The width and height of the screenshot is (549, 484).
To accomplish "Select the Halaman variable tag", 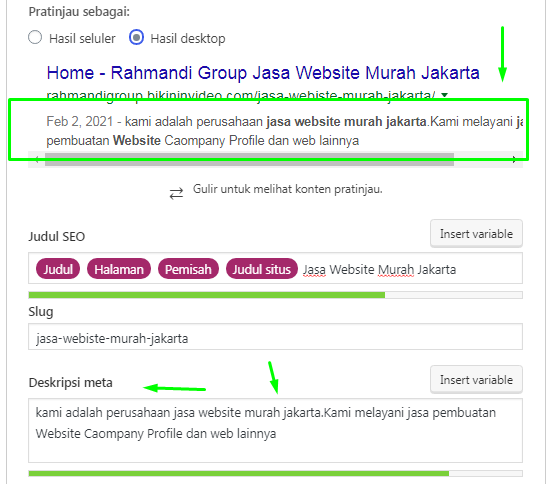I will pyautogui.click(x=119, y=269).
